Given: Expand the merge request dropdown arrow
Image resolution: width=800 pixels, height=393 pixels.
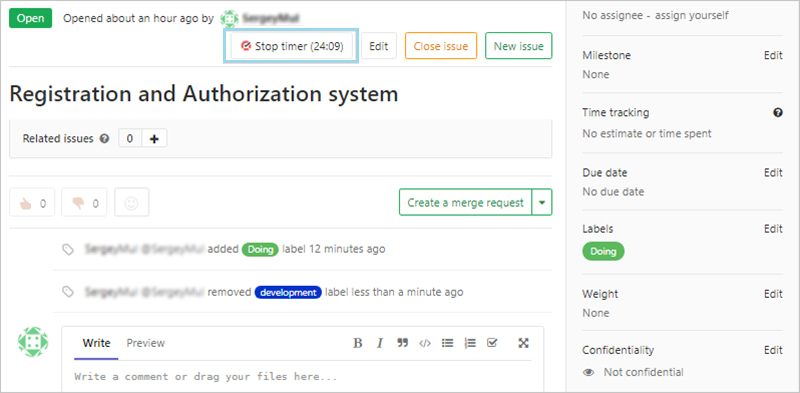Looking at the screenshot, I should [x=542, y=203].
